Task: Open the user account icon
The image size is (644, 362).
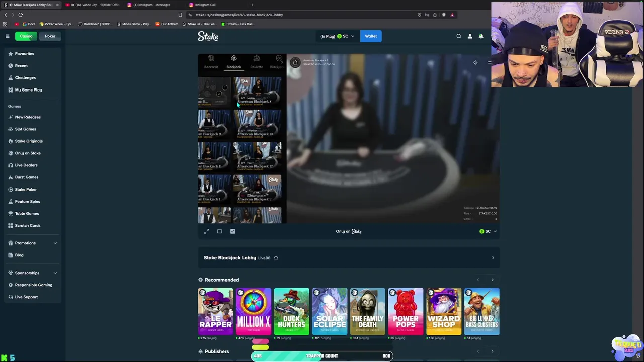Action: tap(470, 36)
